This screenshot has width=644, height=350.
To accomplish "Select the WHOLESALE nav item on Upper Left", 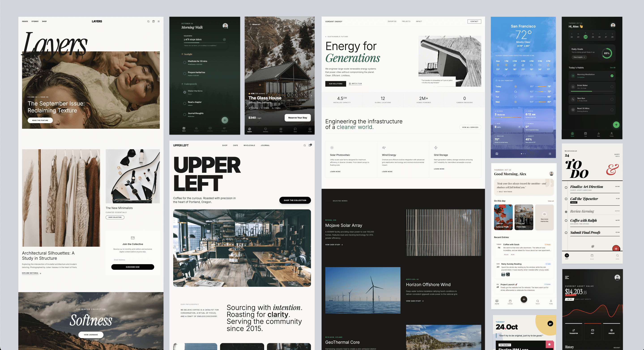I will point(249,145).
